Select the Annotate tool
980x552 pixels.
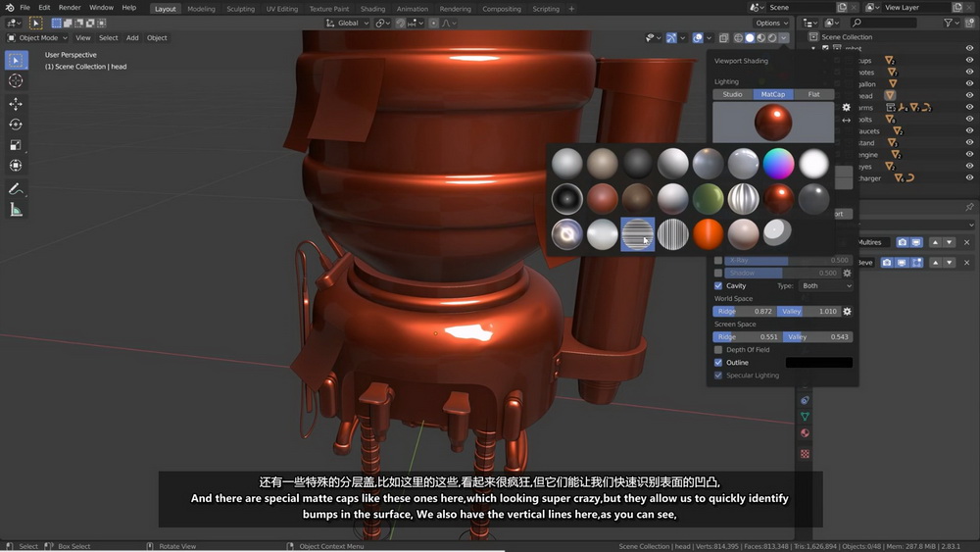16,189
